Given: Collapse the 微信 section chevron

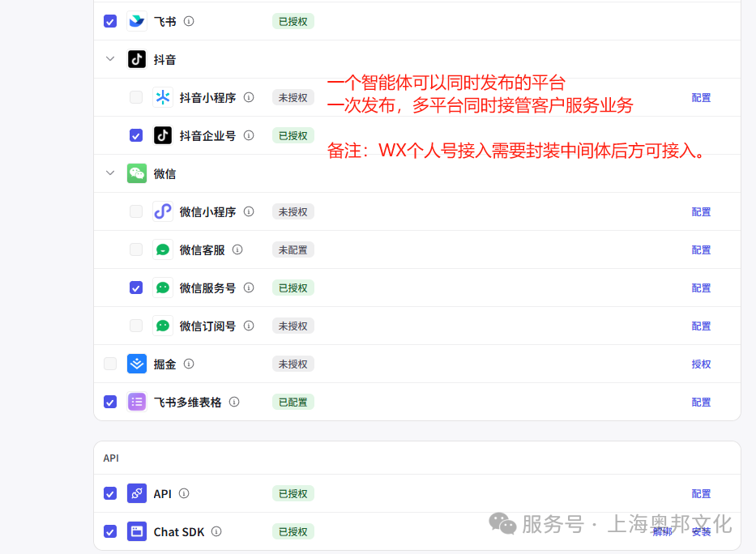Looking at the screenshot, I should (109, 173).
